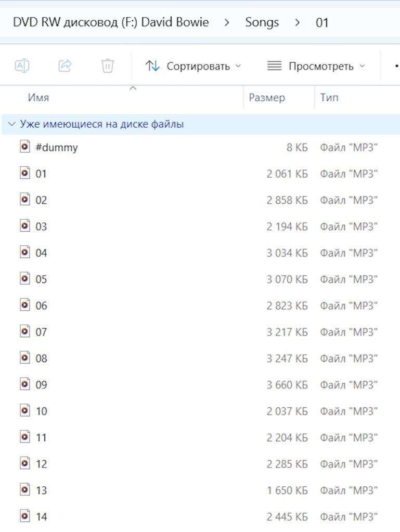
Task: Click the sort direction arrow above Имя
Action: click(133, 88)
